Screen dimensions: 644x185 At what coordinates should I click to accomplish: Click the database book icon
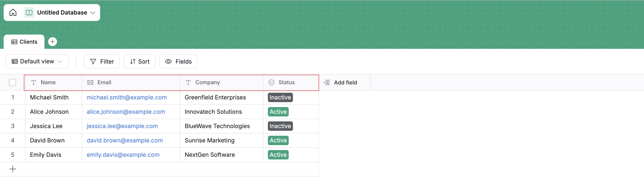pyautogui.click(x=29, y=13)
